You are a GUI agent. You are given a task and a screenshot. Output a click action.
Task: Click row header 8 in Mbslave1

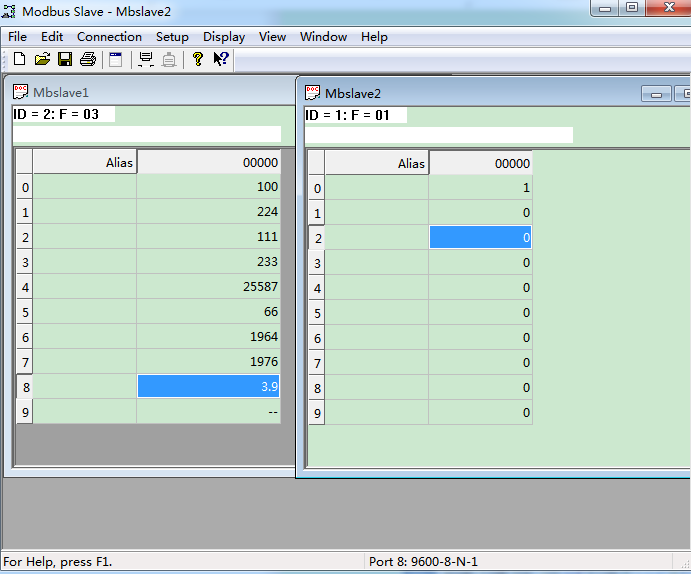click(25, 387)
